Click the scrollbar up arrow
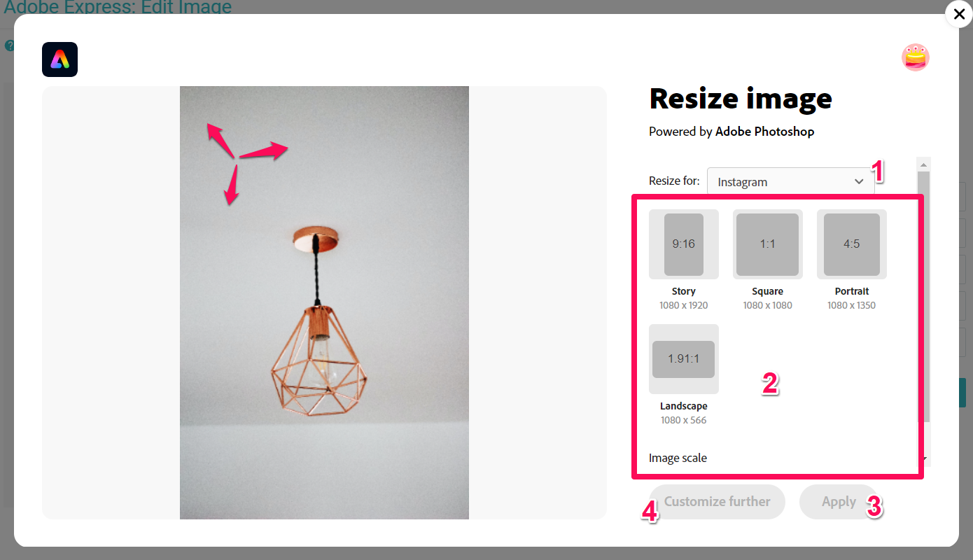This screenshot has width=973, height=560. click(924, 164)
